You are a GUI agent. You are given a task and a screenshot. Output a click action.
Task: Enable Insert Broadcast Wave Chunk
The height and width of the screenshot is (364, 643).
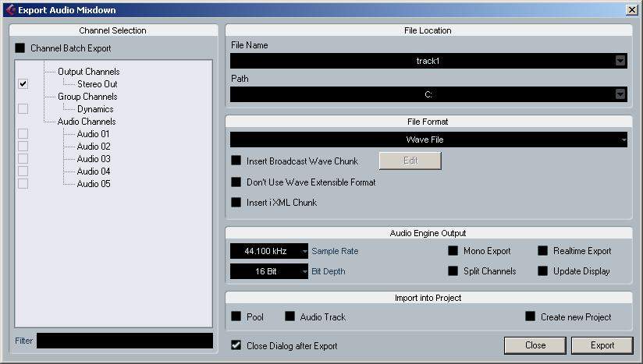[236, 161]
